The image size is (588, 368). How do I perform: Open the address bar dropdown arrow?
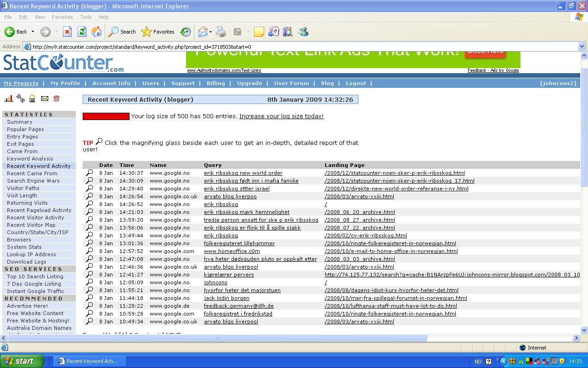[x=582, y=46]
